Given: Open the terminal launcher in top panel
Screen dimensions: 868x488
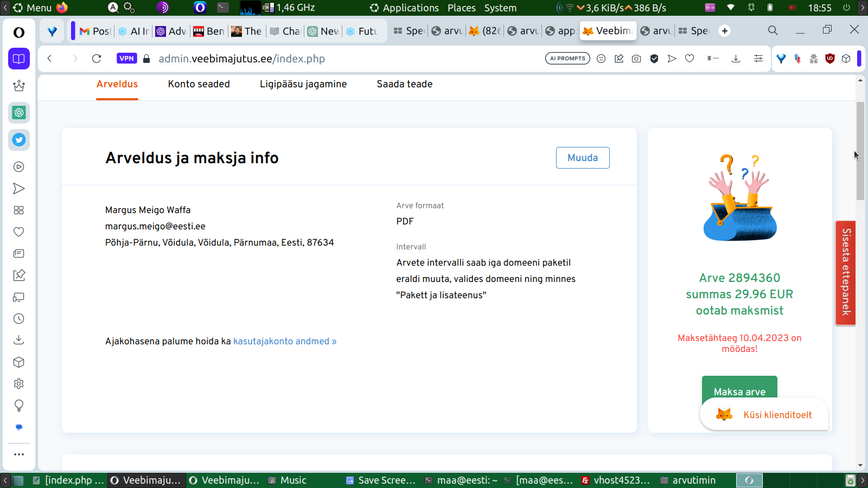Looking at the screenshot, I should click(x=223, y=8).
